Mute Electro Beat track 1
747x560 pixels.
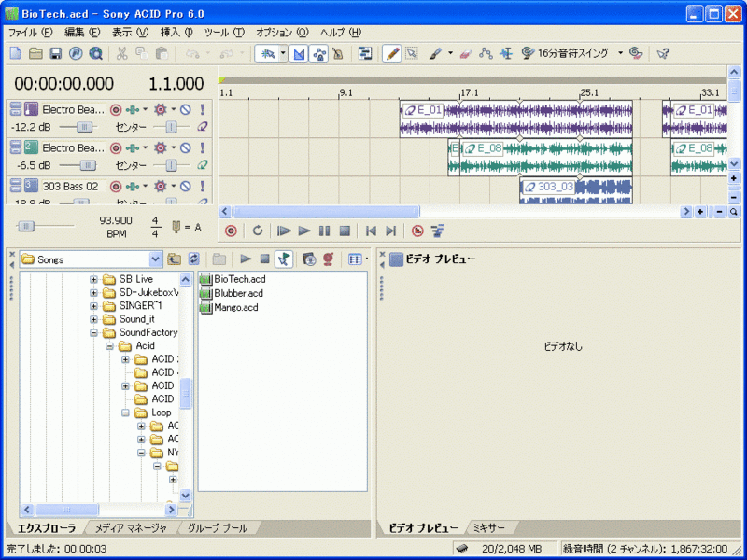[x=186, y=110]
